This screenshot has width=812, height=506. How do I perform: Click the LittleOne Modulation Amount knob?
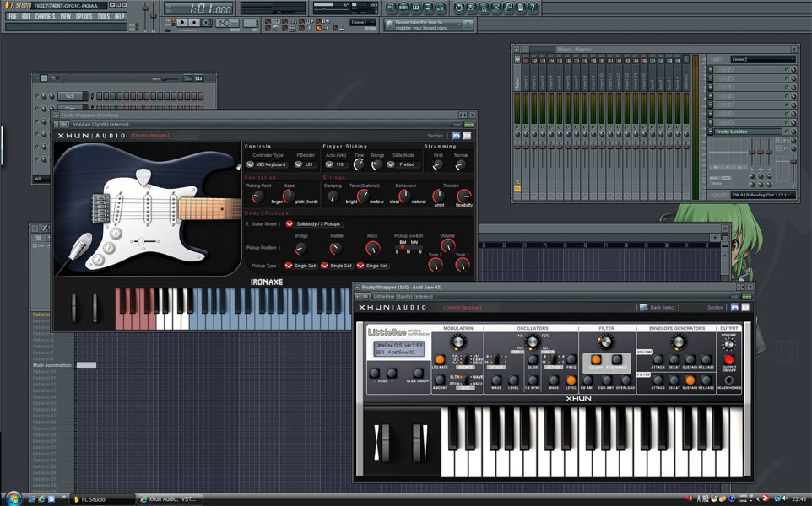(440, 380)
